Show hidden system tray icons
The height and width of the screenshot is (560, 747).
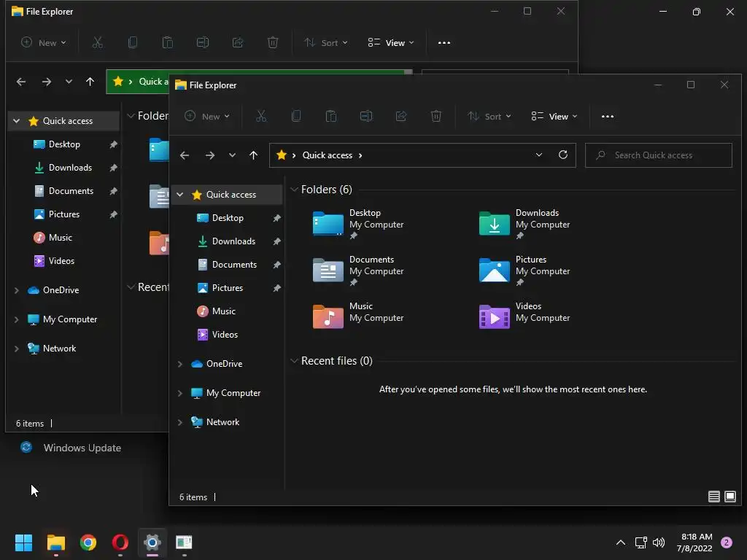click(620, 542)
